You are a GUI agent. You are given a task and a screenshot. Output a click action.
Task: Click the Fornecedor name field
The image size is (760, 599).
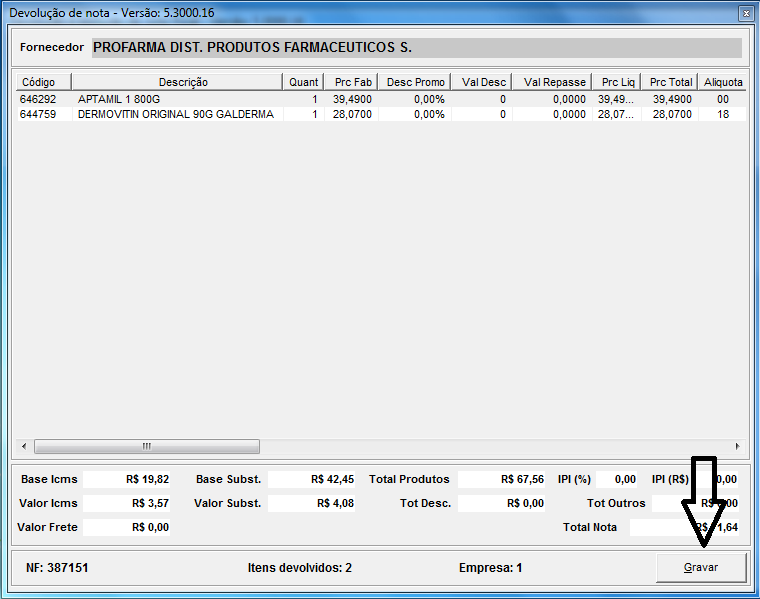pos(416,48)
